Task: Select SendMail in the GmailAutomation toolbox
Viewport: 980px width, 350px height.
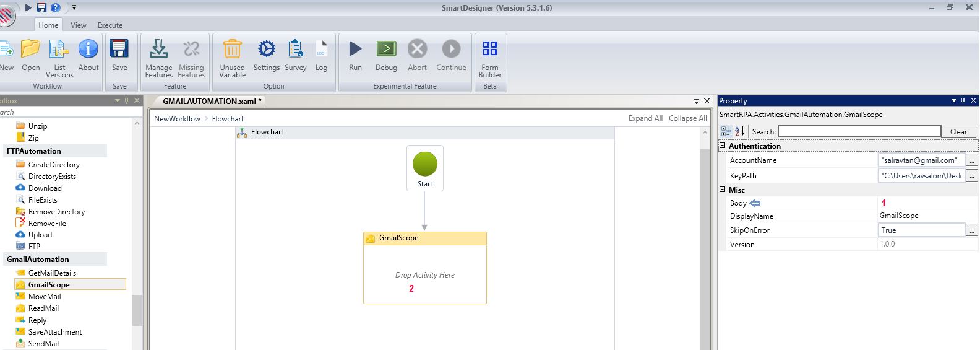Action: coord(43,343)
